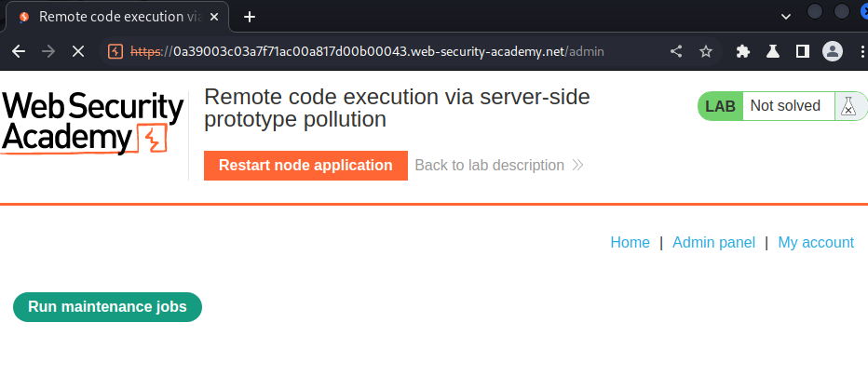Viewport: 868px width, 376px height.
Task: Open the My account link
Action: [816, 242]
